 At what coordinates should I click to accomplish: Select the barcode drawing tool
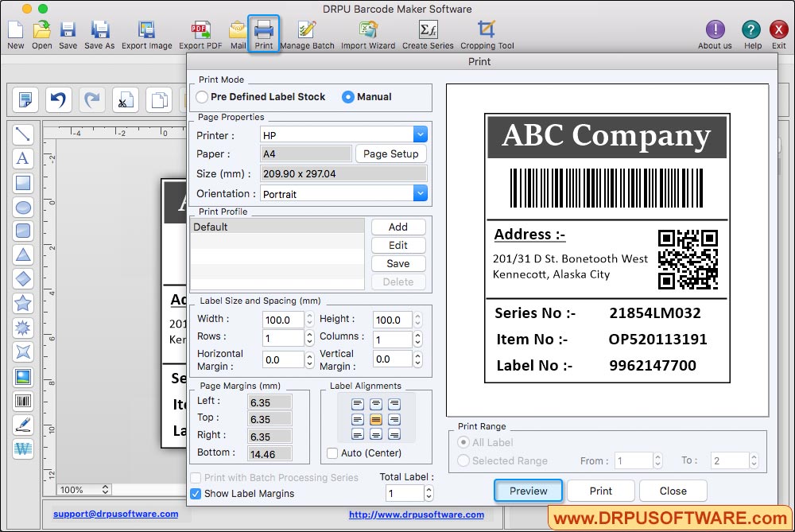pos(23,400)
